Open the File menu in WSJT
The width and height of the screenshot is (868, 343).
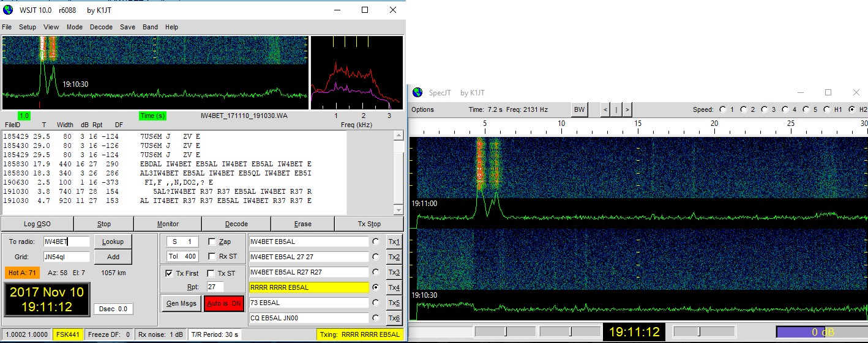7,27
